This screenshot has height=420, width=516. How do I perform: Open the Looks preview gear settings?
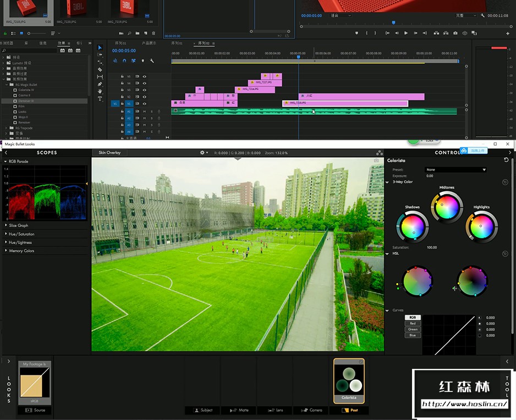pos(204,153)
